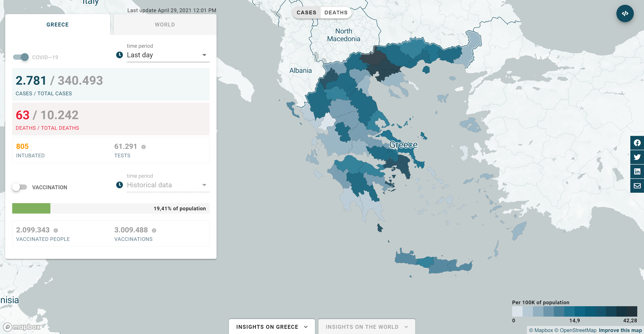The height and width of the screenshot is (334, 644).
Task: Open the Mapbox logo link
Action: pos(22,327)
